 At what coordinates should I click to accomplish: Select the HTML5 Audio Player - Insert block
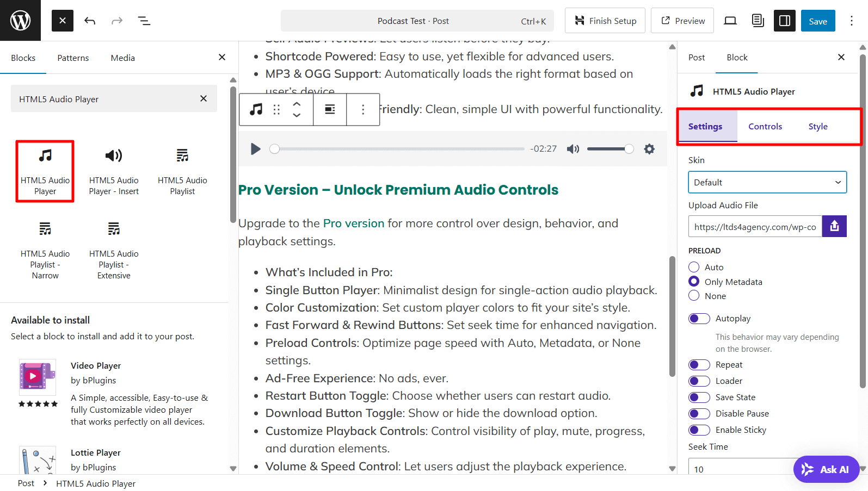point(113,171)
